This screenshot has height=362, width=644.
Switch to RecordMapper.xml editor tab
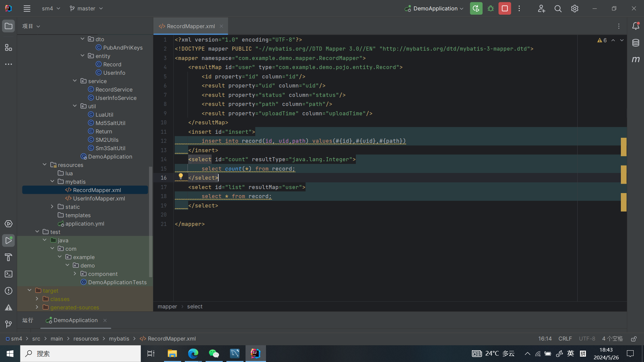[x=191, y=26]
